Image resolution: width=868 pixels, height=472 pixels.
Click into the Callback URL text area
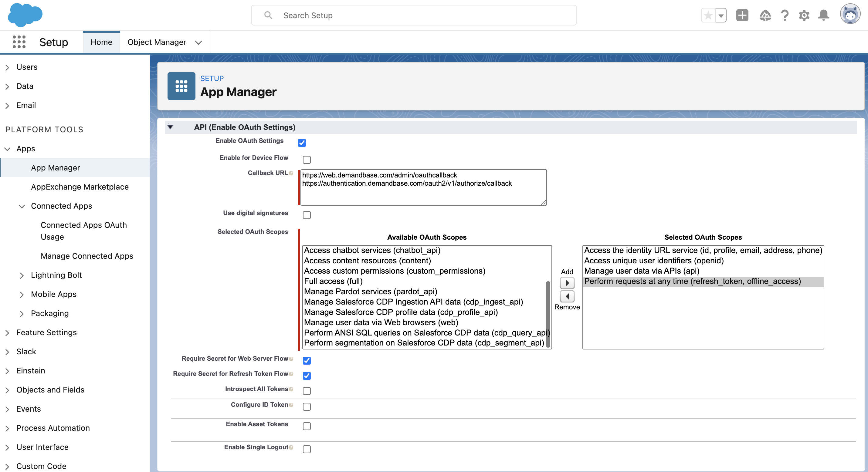[423, 187]
